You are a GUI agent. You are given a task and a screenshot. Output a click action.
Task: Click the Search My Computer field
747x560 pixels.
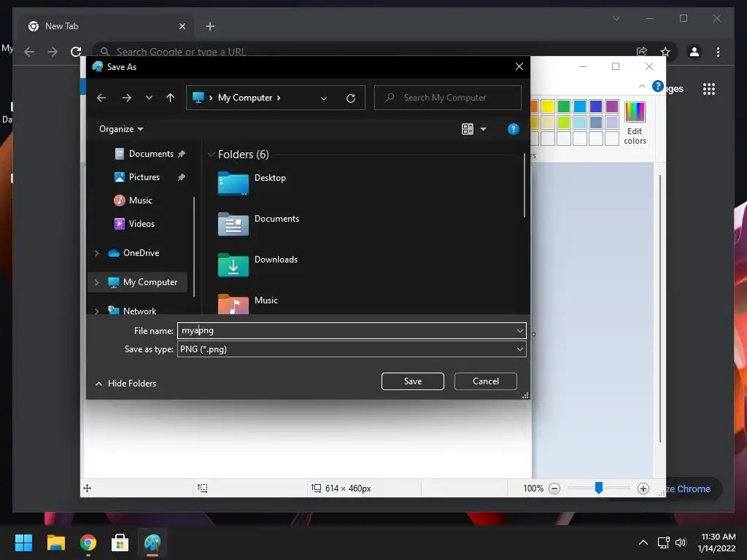tap(448, 98)
